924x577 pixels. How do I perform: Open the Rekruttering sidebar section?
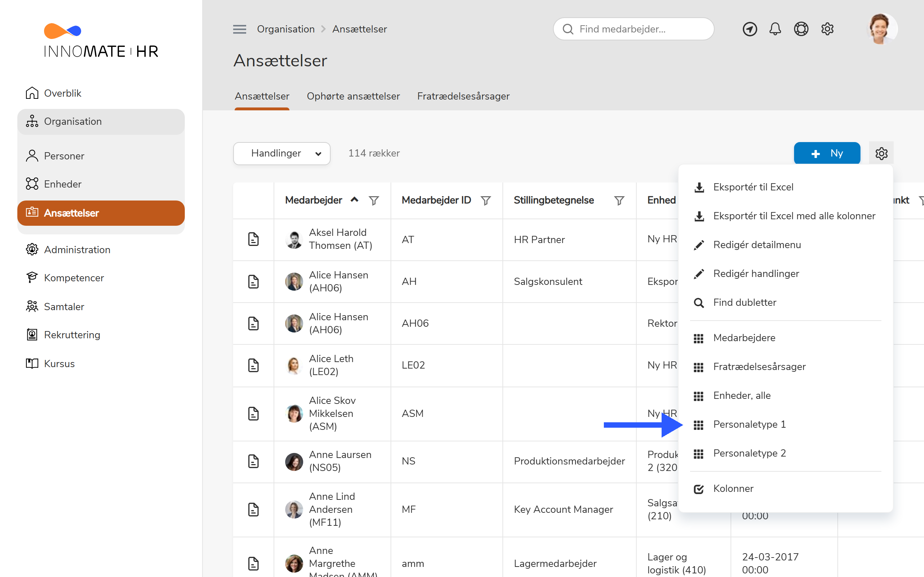click(72, 335)
